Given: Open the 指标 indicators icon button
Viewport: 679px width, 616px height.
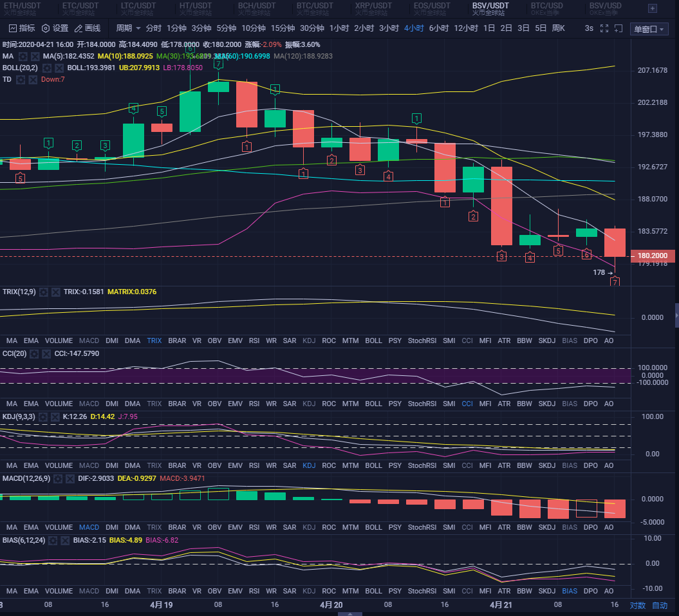Looking at the screenshot, I should 22,28.
